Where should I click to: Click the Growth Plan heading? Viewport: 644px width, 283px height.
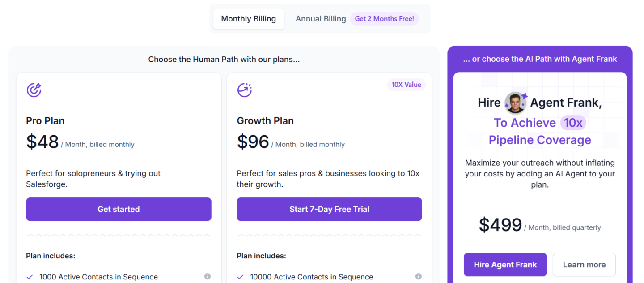265,121
